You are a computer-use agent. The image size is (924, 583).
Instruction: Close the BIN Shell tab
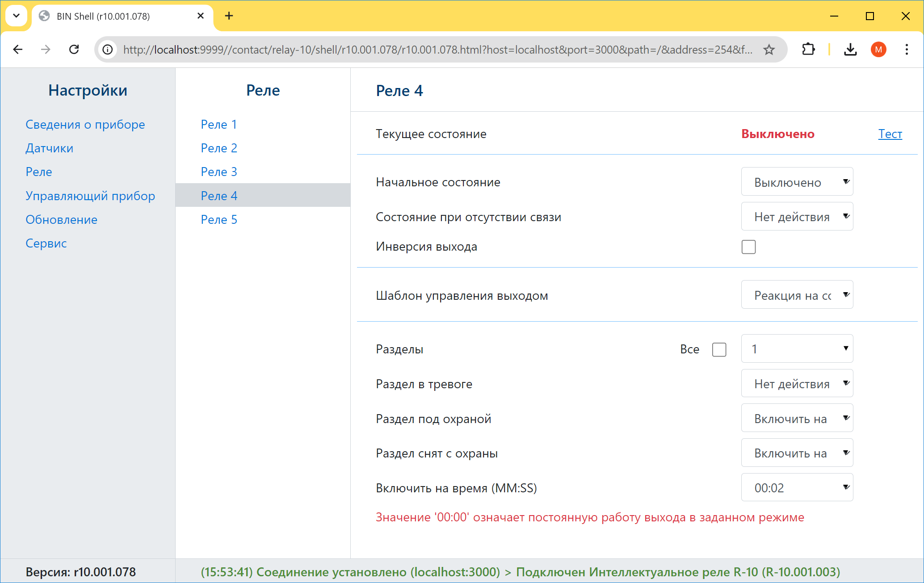click(x=201, y=16)
